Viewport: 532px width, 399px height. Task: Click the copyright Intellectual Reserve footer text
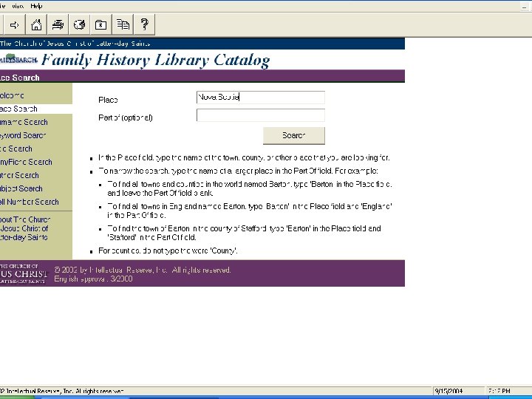pyautogui.click(x=143, y=270)
